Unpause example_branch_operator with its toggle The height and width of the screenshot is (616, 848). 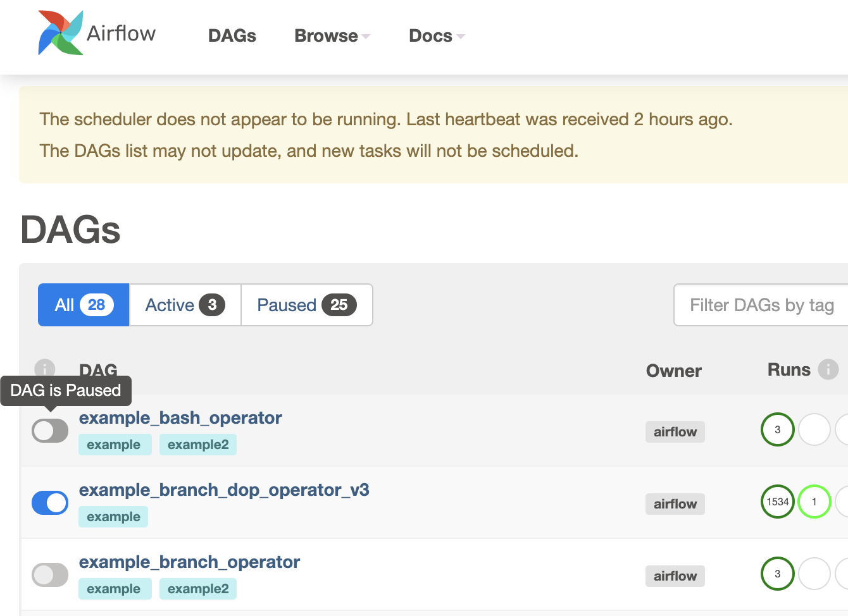point(50,575)
